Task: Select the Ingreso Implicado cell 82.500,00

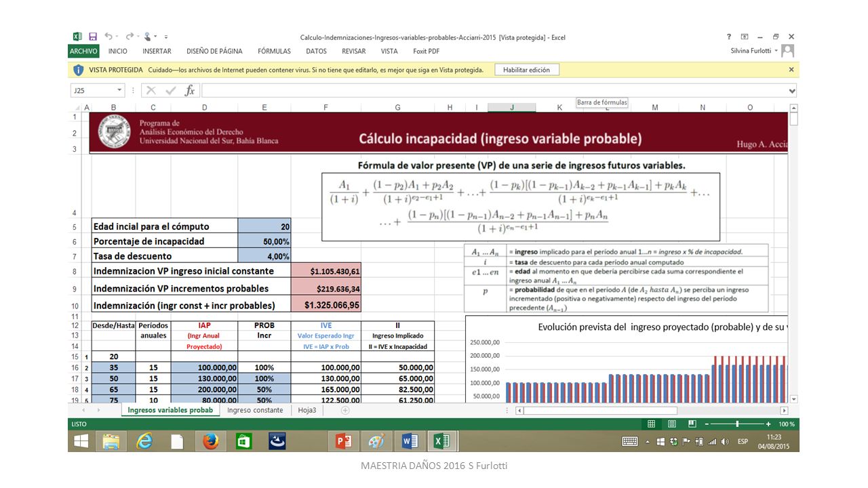Action: coord(397,390)
